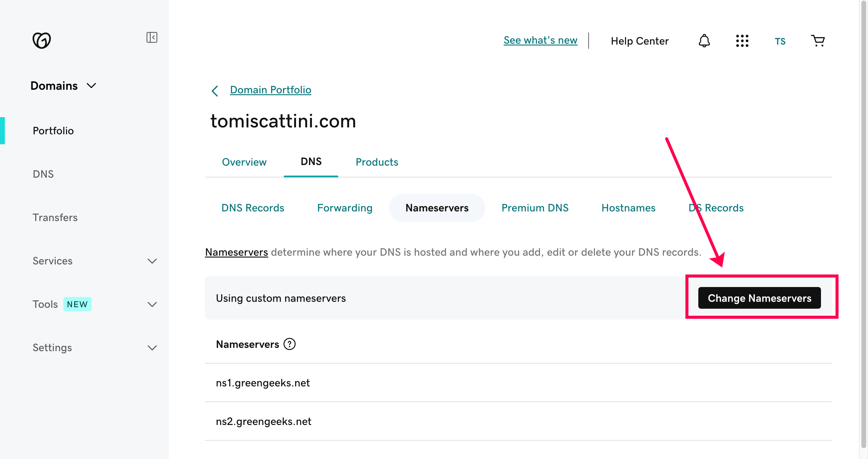The height and width of the screenshot is (459, 868).
Task: Switch to the Products tab
Action: pyautogui.click(x=377, y=162)
